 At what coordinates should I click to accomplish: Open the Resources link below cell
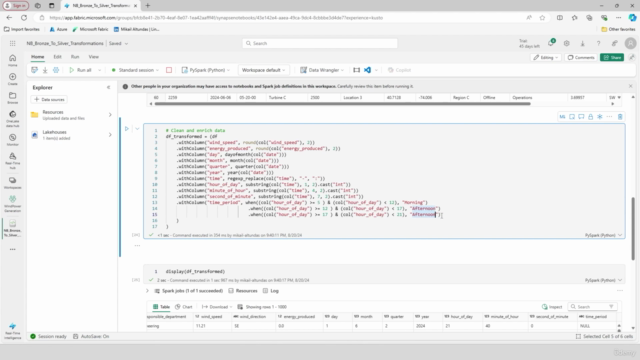click(243, 291)
